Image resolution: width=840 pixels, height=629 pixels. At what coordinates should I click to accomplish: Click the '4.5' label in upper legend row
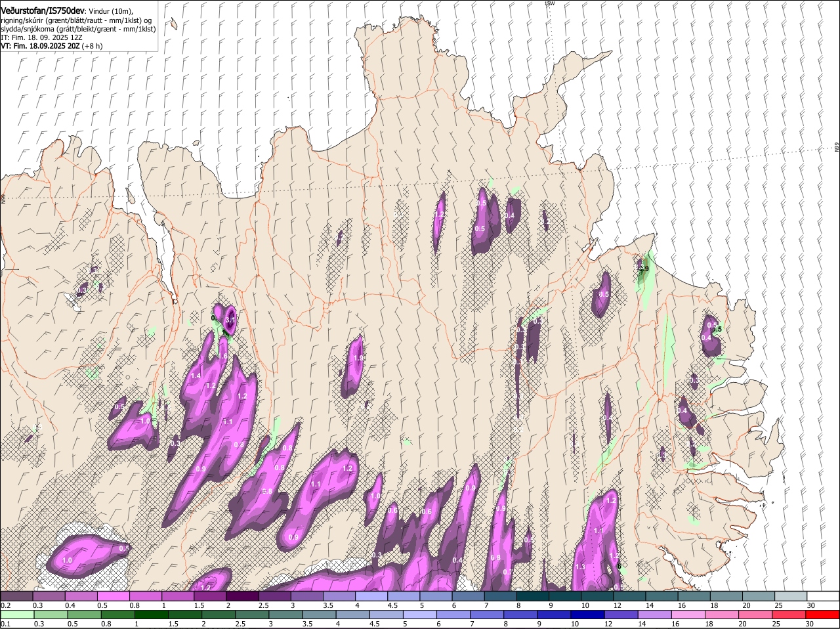[392, 605]
